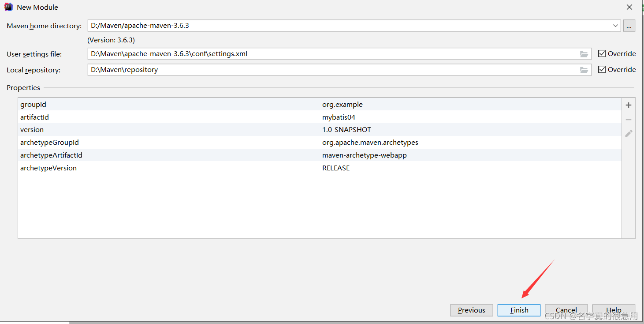Click value org.example
The image size is (644, 324).
[x=342, y=105]
